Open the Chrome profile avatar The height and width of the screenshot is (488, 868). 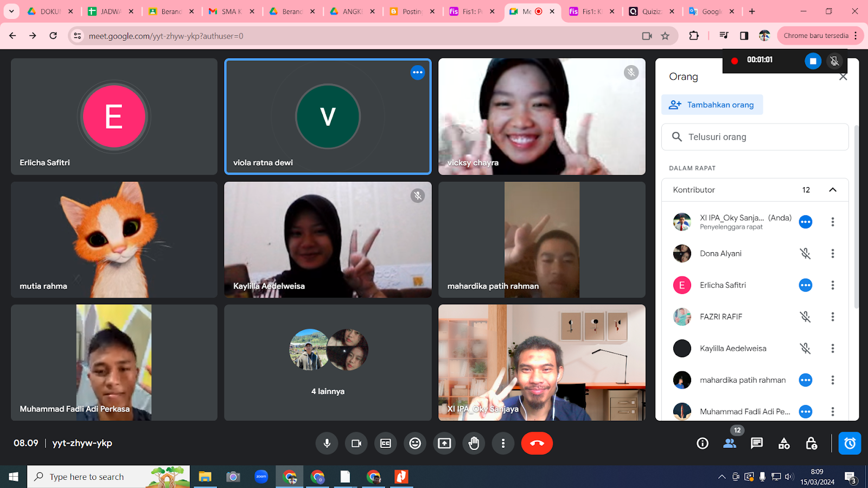pos(764,36)
